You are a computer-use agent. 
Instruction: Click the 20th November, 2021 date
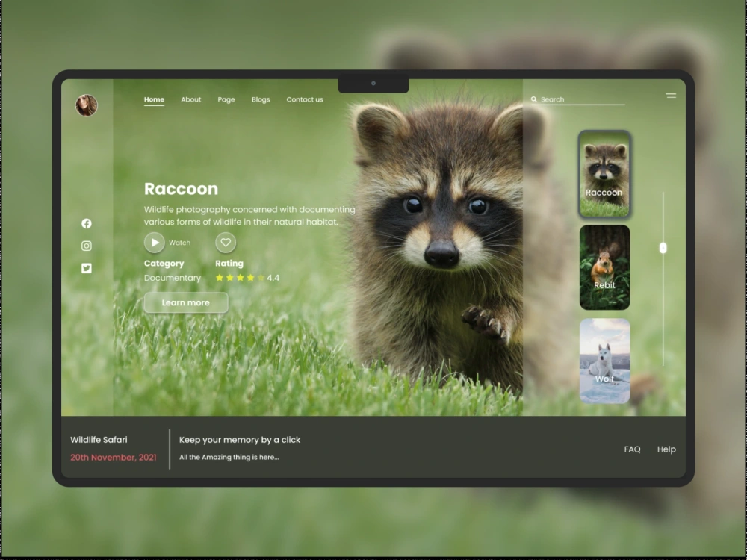click(x=114, y=458)
